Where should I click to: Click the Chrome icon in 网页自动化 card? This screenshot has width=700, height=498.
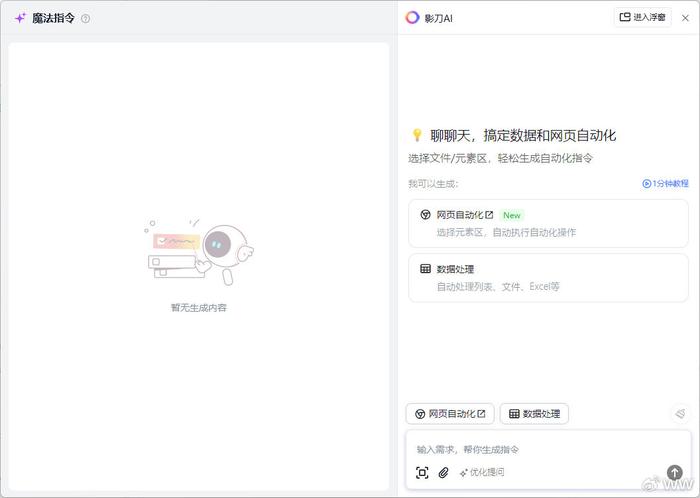(x=425, y=215)
